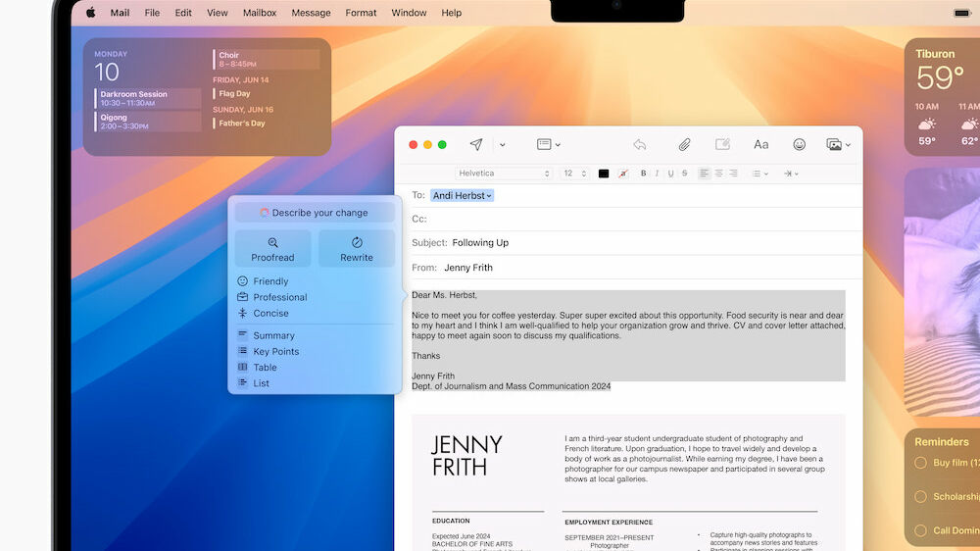Open the Message menu
Viewport: 980px width, 551px height.
point(311,13)
